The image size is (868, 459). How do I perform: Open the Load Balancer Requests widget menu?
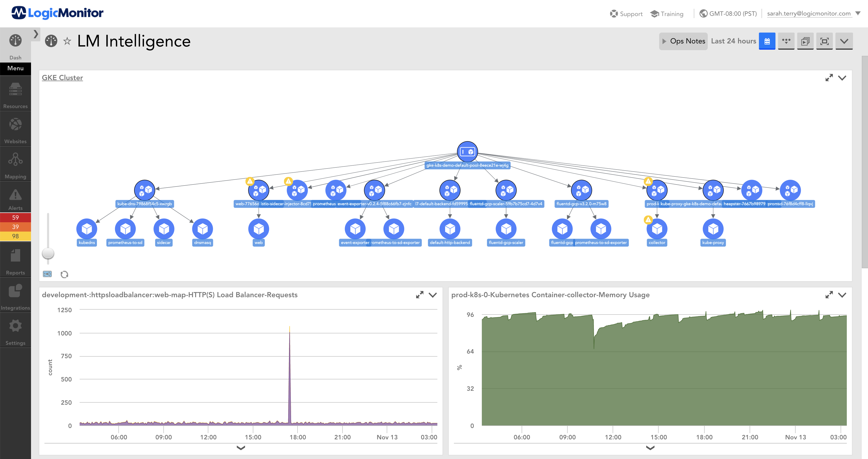(x=433, y=295)
